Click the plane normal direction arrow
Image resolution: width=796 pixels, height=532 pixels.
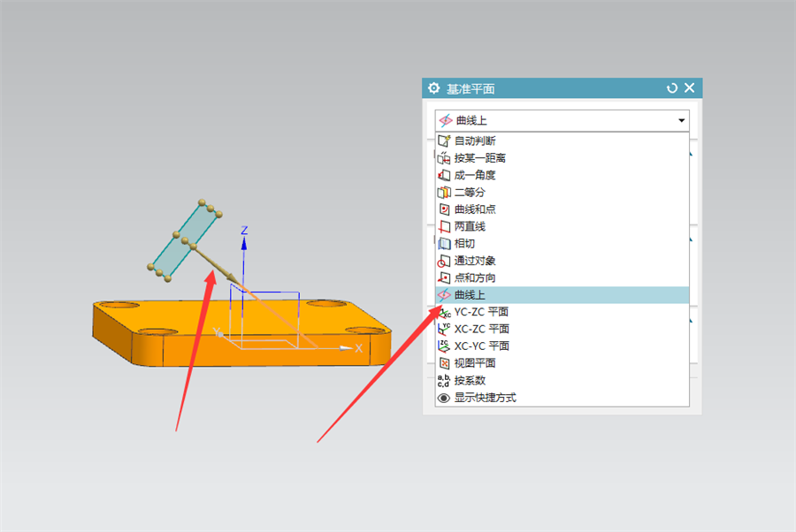point(214,264)
